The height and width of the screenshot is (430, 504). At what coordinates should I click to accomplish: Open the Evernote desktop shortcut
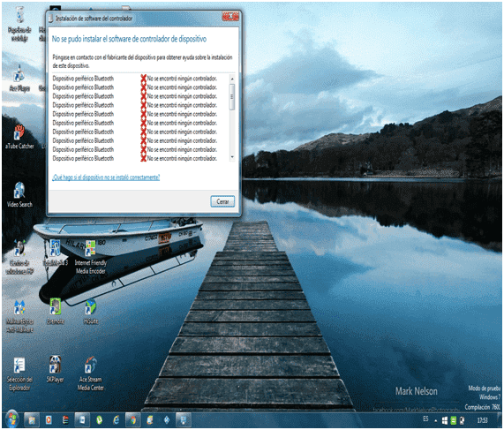(56, 312)
